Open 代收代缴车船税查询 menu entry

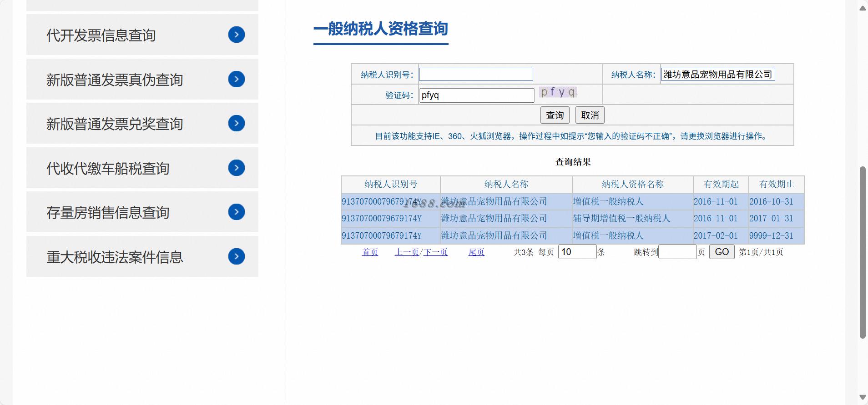tap(142, 168)
